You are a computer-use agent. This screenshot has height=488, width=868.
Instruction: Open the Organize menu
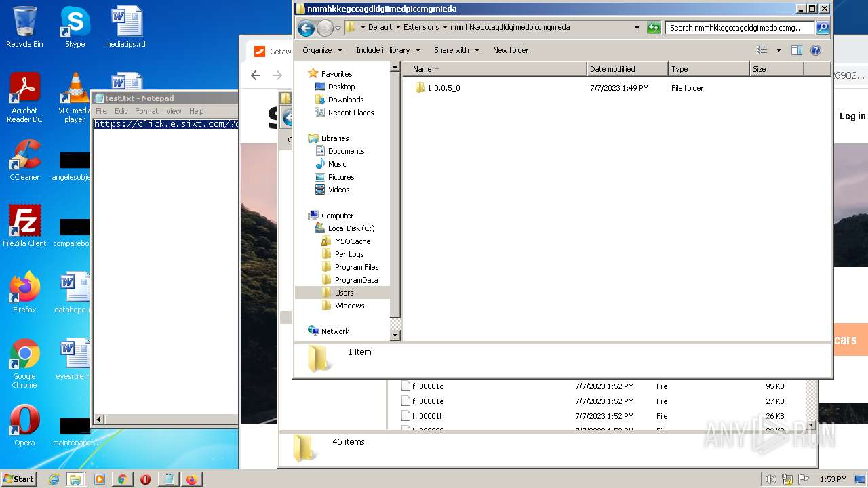(321, 50)
